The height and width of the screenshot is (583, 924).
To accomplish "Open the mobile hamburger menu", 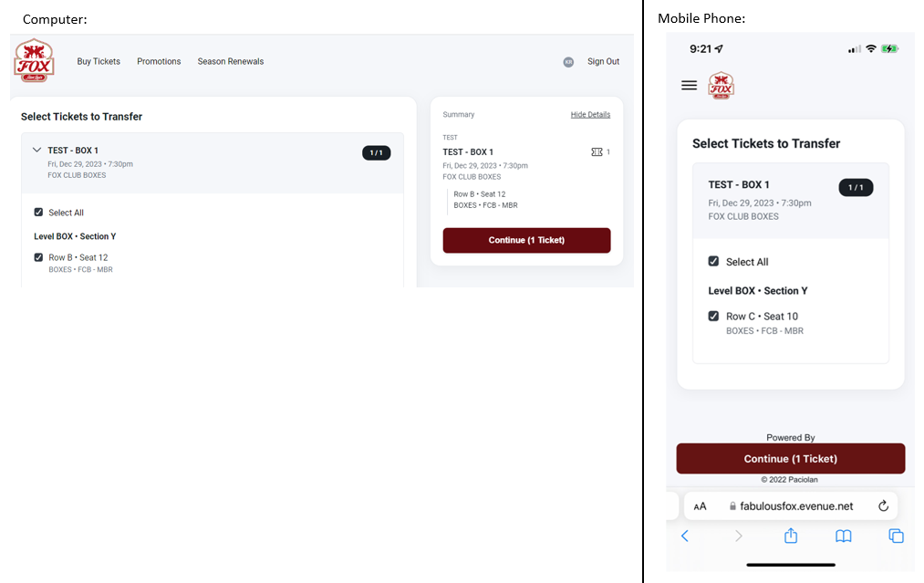I will tap(689, 86).
